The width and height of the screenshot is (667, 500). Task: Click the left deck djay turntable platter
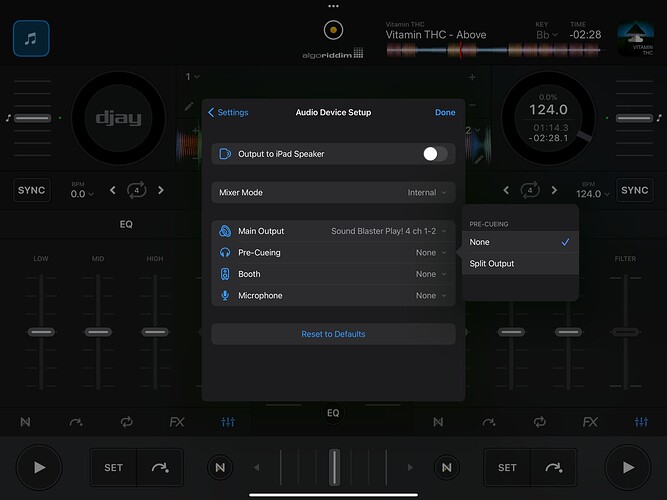pos(119,118)
